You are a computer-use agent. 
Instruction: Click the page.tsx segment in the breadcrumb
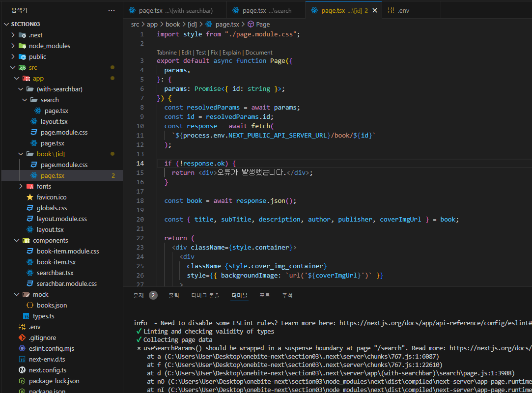tap(227, 24)
